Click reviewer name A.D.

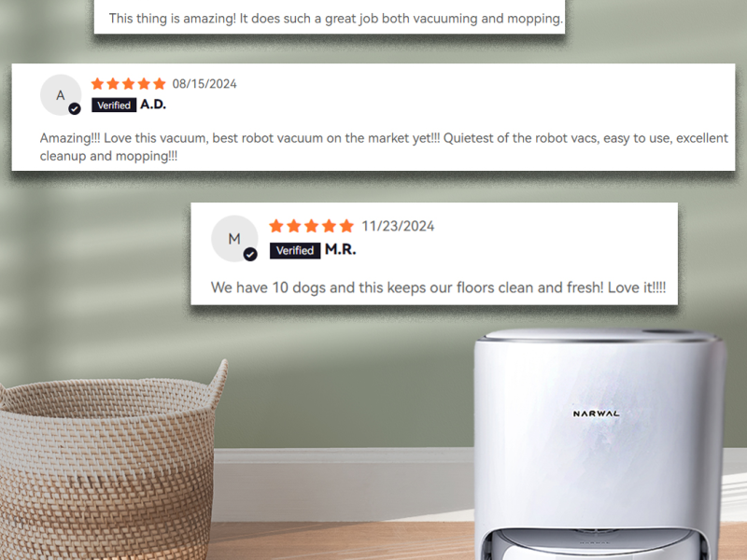pos(153,105)
